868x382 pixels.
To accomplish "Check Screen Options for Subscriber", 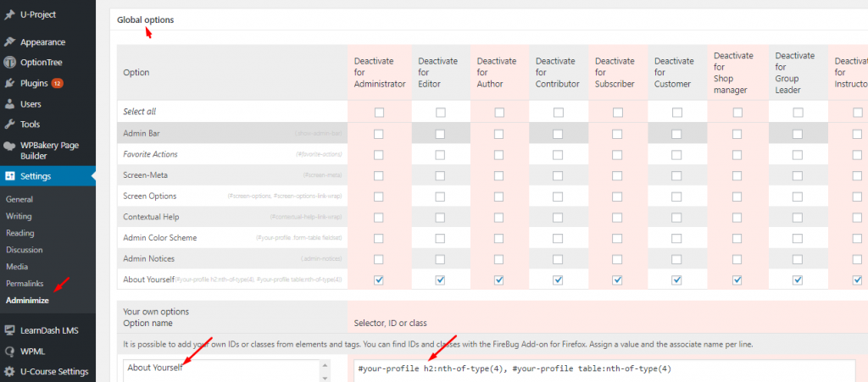I will [617, 197].
